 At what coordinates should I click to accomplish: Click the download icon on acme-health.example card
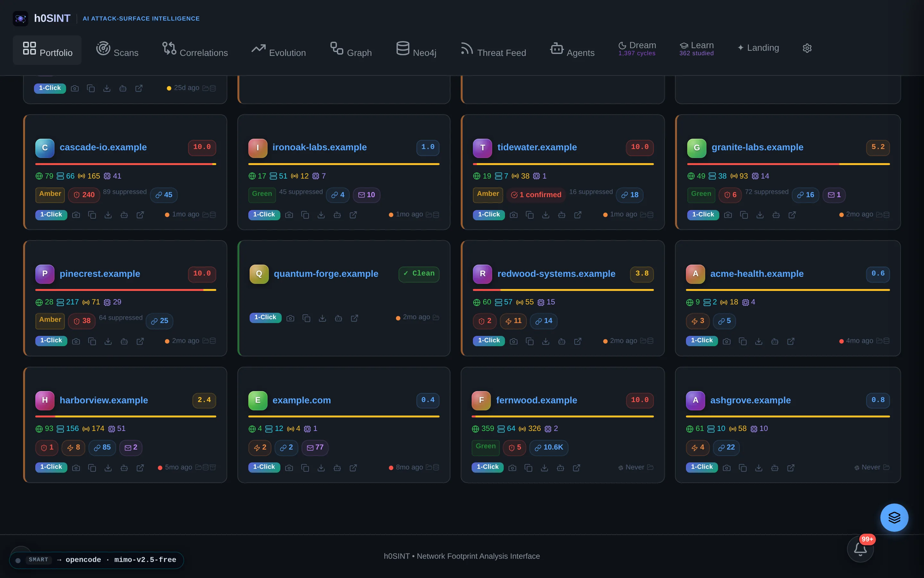(759, 341)
